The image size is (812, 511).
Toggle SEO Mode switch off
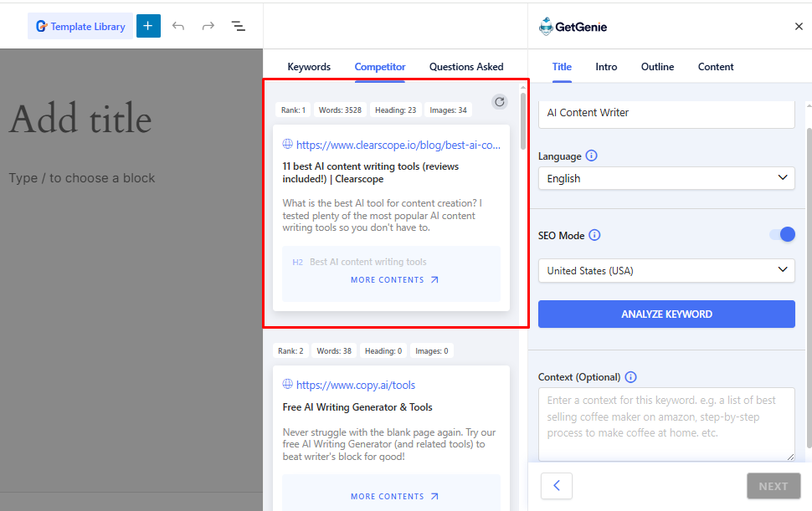click(x=782, y=235)
